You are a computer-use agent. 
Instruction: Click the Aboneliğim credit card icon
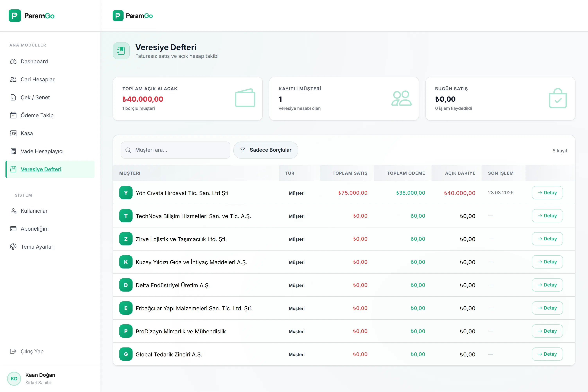pyautogui.click(x=13, y=229)
